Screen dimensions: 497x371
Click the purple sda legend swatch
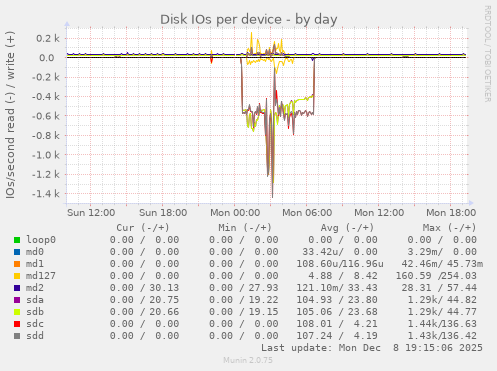17,300
